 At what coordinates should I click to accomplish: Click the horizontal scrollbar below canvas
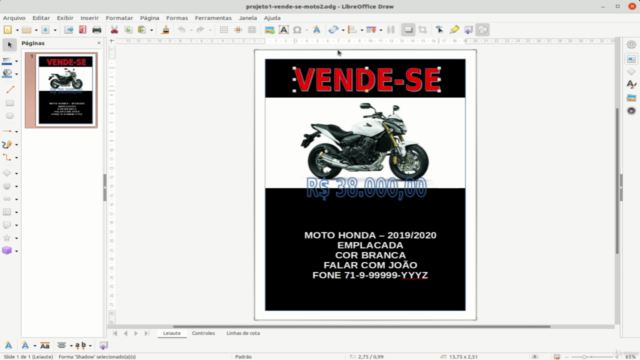(361, 327)
